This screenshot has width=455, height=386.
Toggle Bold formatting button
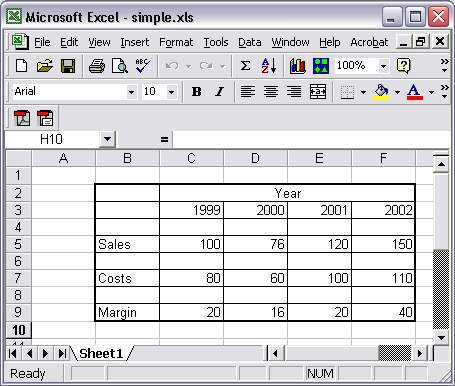197,91
